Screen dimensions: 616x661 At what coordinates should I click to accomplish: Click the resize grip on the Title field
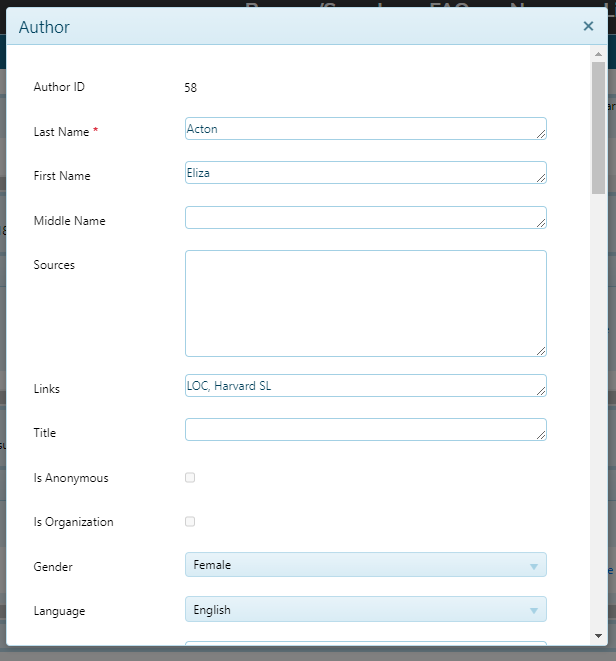tap(541, 435)
